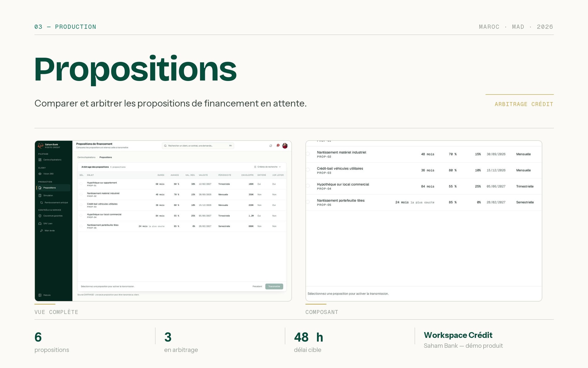The height and width of the screenshot is (368, 588).
Task: Click the key icon beside Main levée
Action: click(41, 231)
